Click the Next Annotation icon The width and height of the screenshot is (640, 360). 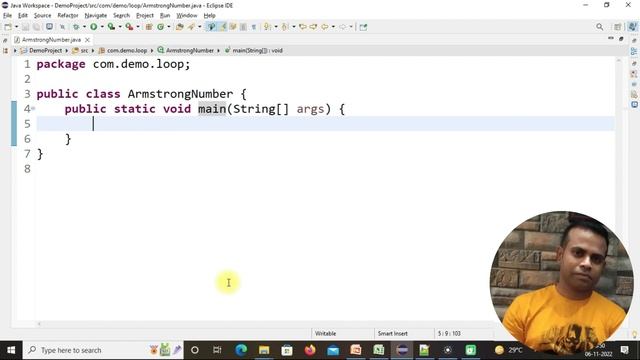pyautogui.click(x=267, y=27)
